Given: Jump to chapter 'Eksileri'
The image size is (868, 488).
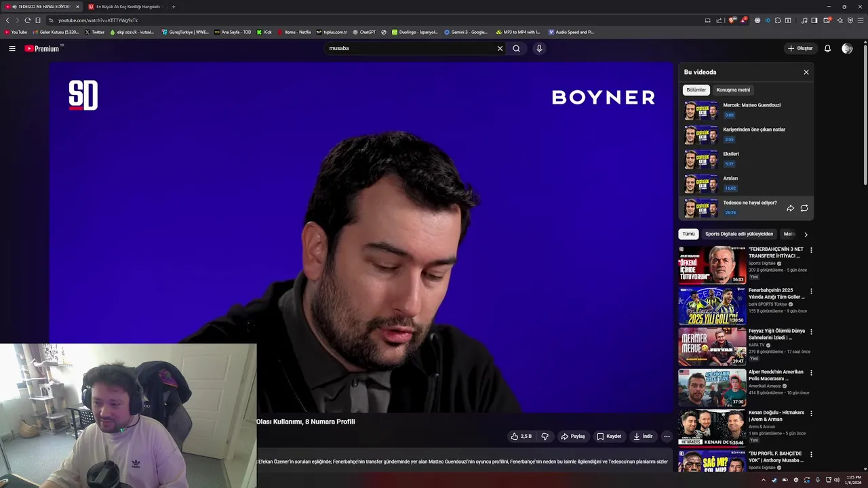Looking at the screenshot, I should click(x=746, y=159).
